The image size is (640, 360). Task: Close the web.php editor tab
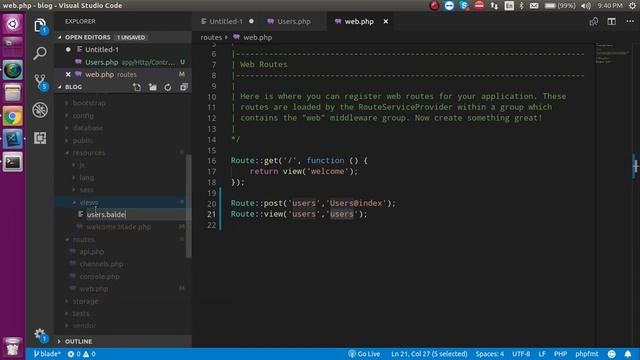pos(386,21)
